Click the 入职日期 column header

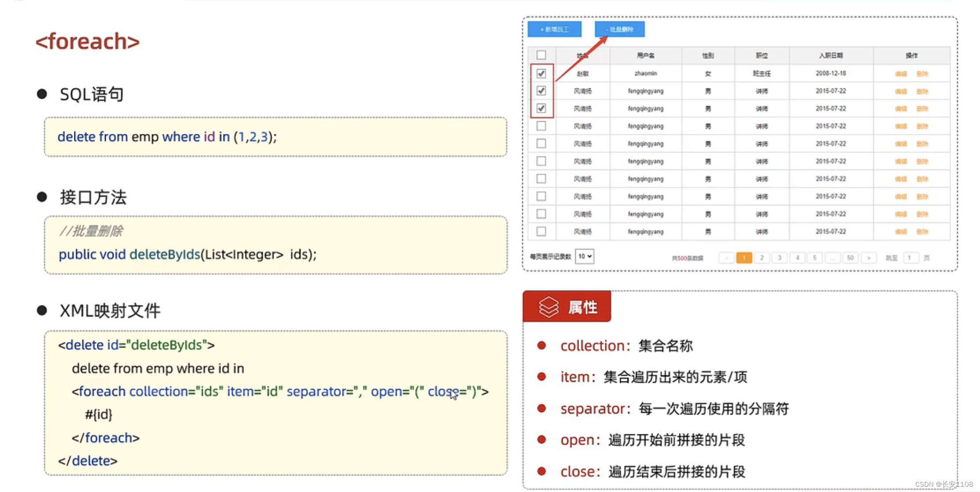tap(831, 55)
